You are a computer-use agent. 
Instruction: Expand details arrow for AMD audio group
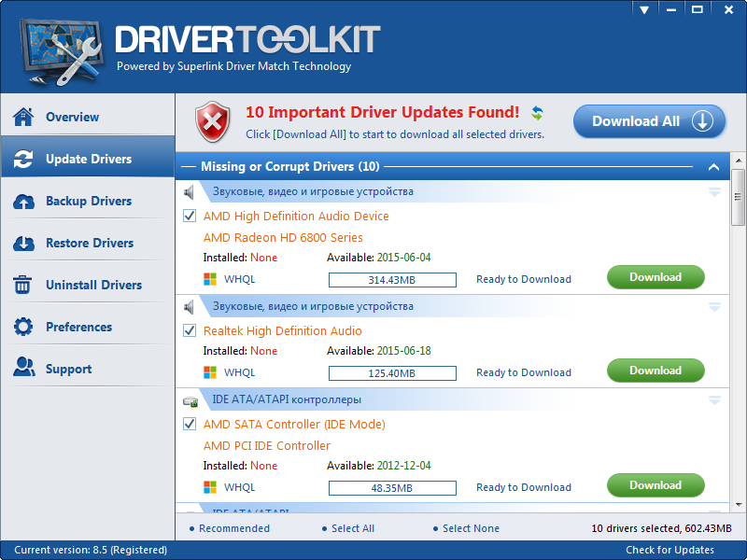pos(714,192)
